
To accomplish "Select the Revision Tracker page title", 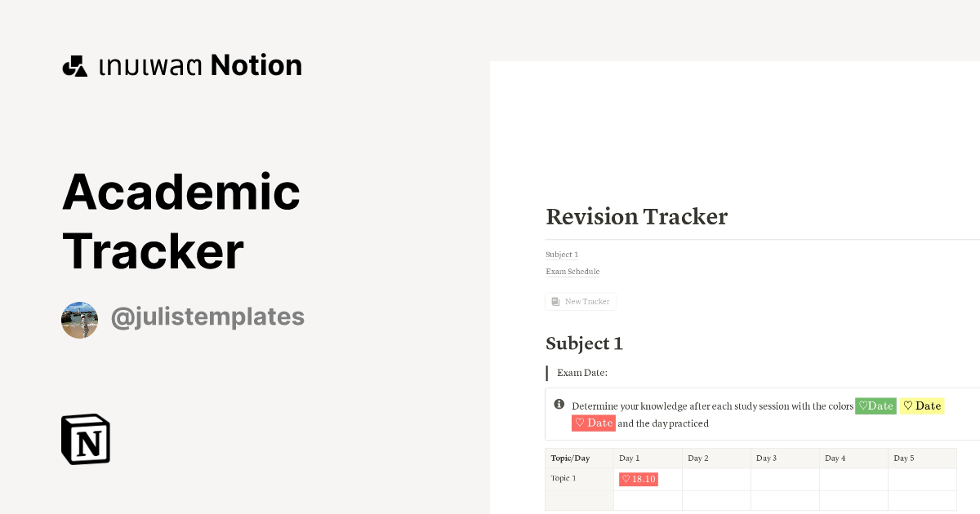I will coord(636,216).
